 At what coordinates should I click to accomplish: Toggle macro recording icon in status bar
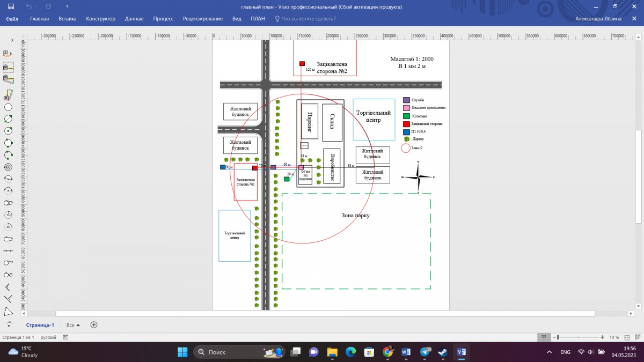coord(65,337)
